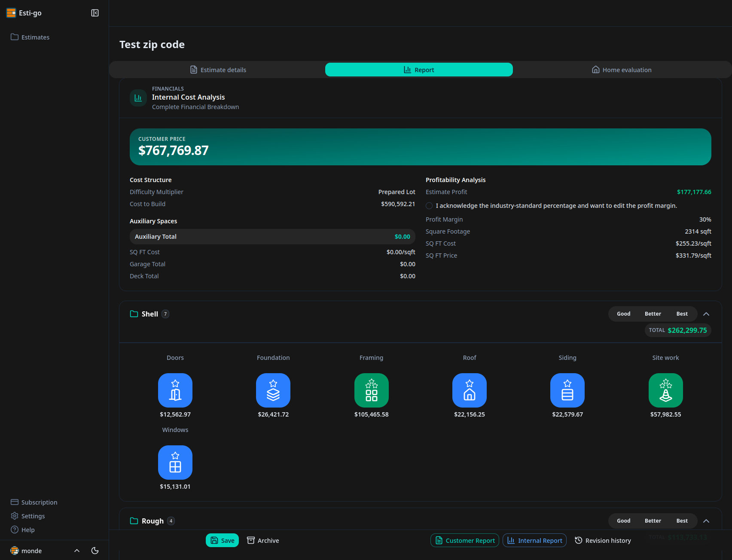Screen dimensions: 732x560
Task: View Revision history
Action: pyautogui.click(x=603, y=540)
